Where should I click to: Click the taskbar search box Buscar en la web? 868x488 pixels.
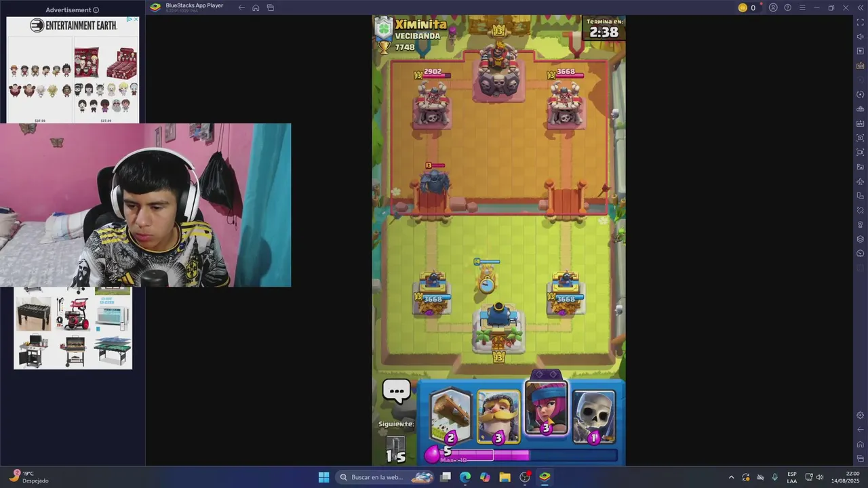click(x=384, y=477)
